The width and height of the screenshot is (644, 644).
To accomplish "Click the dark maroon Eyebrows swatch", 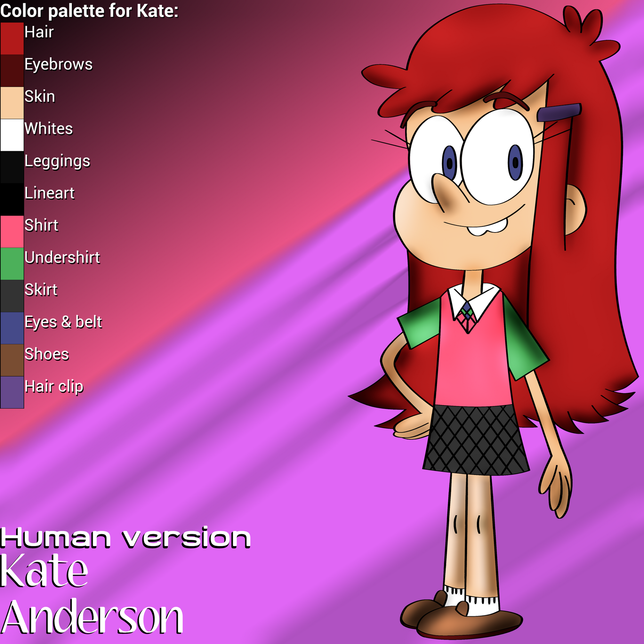I will tap(12, 71).
